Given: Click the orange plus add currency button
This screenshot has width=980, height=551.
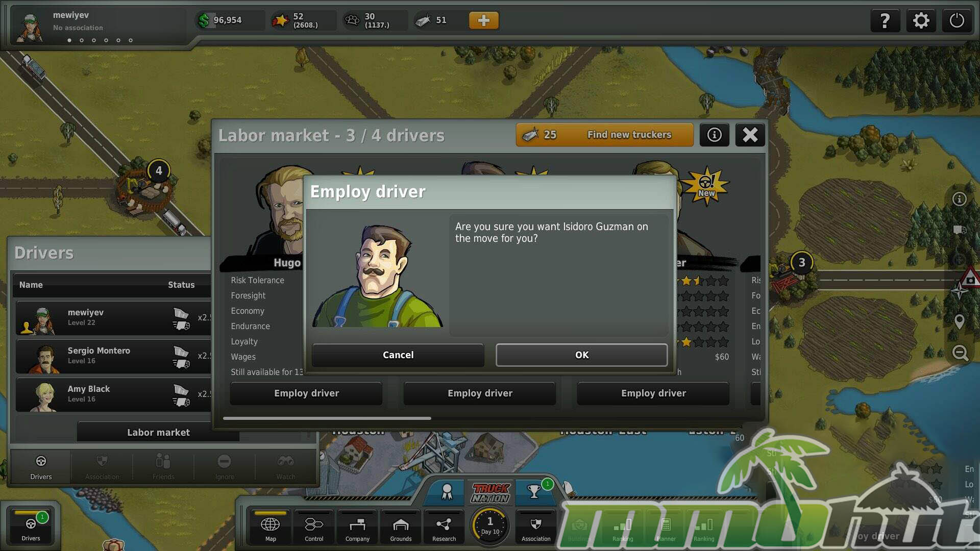Looking at the screenshot, I should 483,20.
